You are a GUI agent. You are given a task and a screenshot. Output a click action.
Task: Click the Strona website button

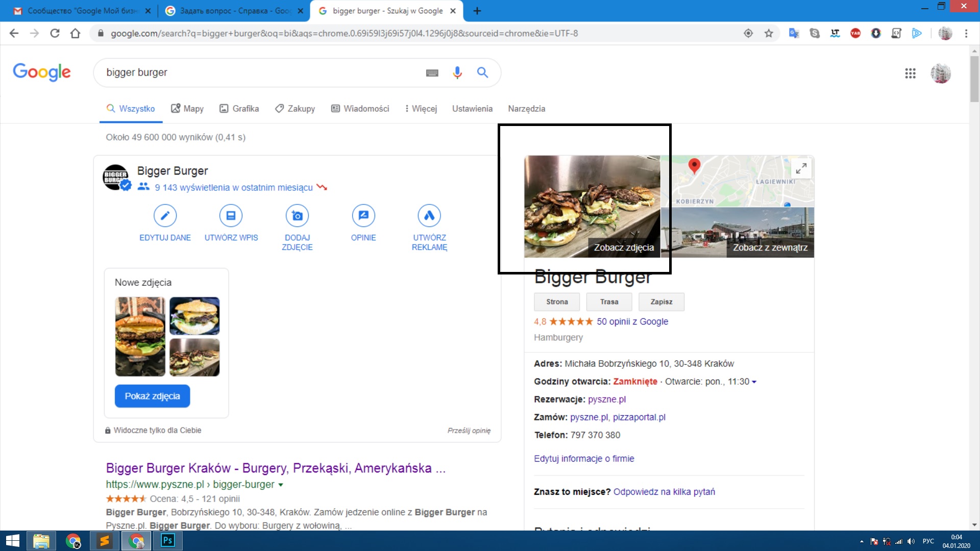click(x=557, y=302)
